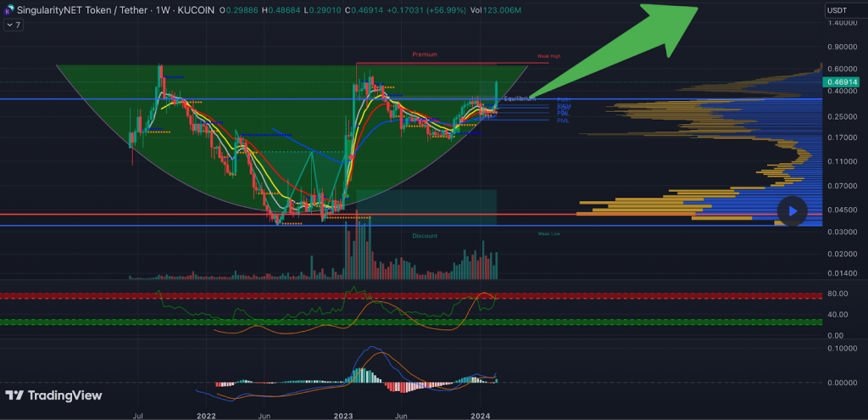The width and height of the screenshot is (868, 420).
Task: Click the TradingView logo
Action: (x=53, y=395)
